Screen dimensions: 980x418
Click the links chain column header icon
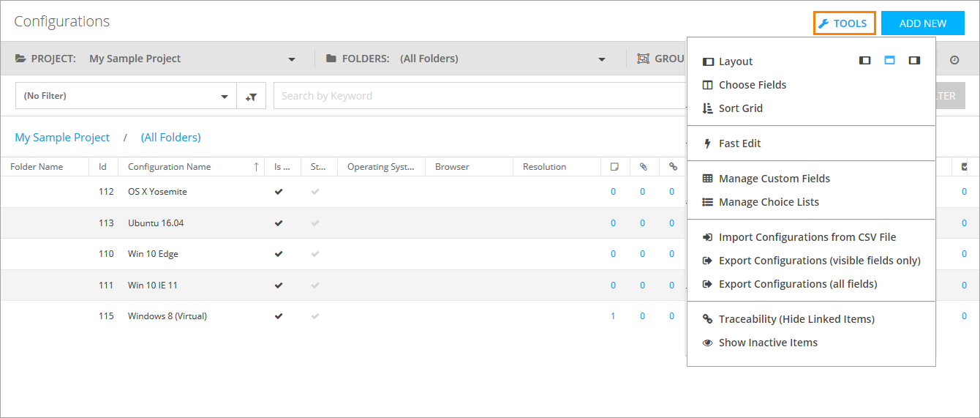[x=672, y=167]
